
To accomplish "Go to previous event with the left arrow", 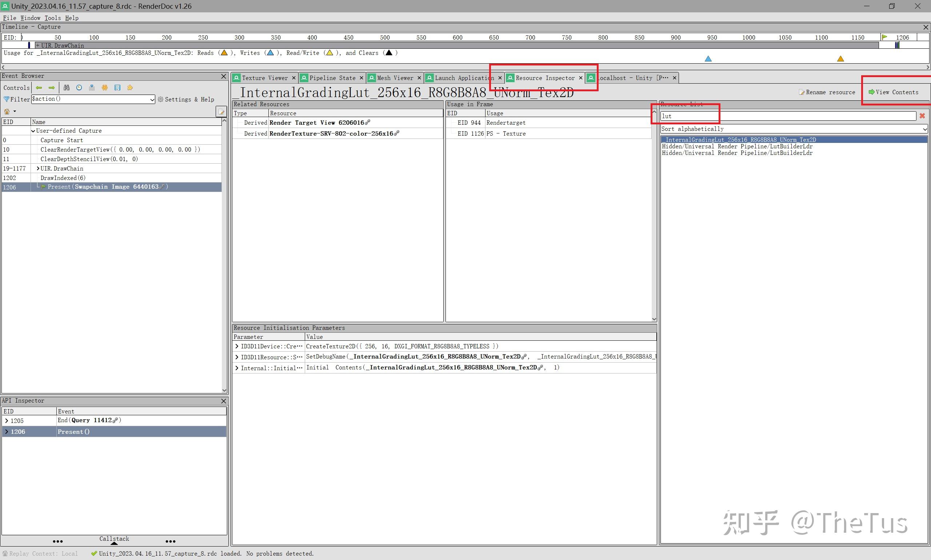I will coord(39,88).
